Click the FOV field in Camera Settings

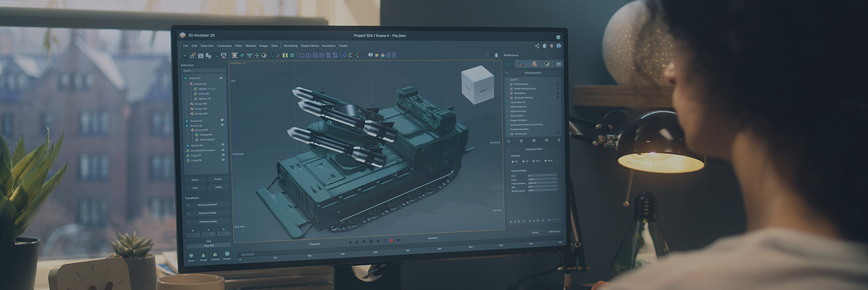[x=542, y=175]
